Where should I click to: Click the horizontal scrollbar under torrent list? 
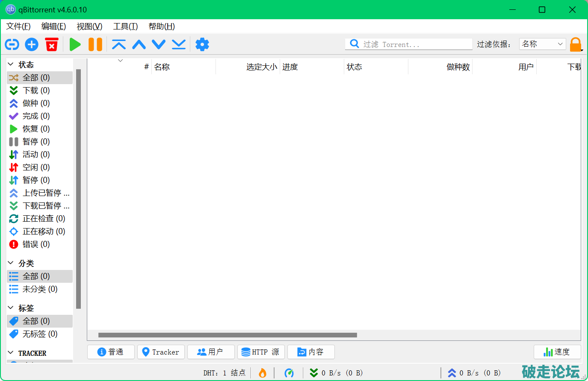[x=228, y=335]
